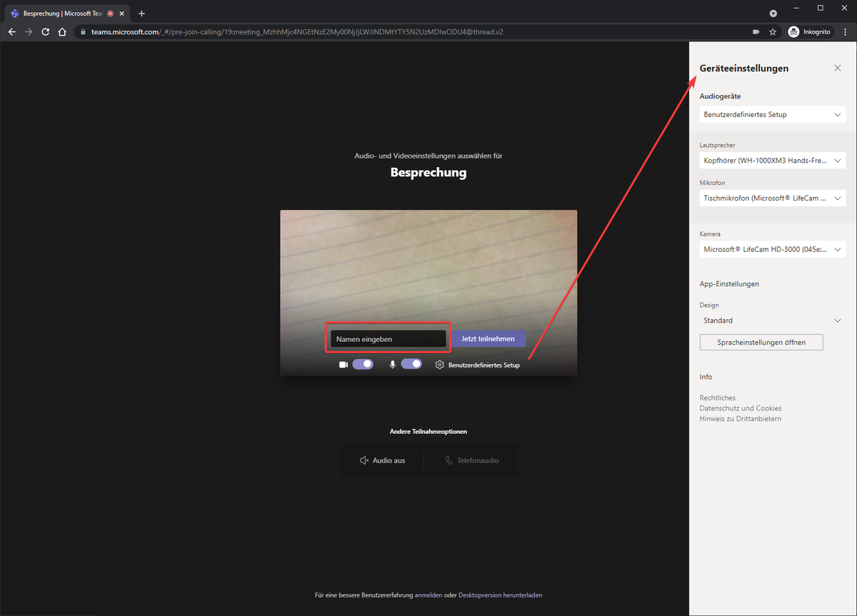The height and width of the screenshot is (616, 857).
Task: Reload the Teams page
Action: point(46,32)
